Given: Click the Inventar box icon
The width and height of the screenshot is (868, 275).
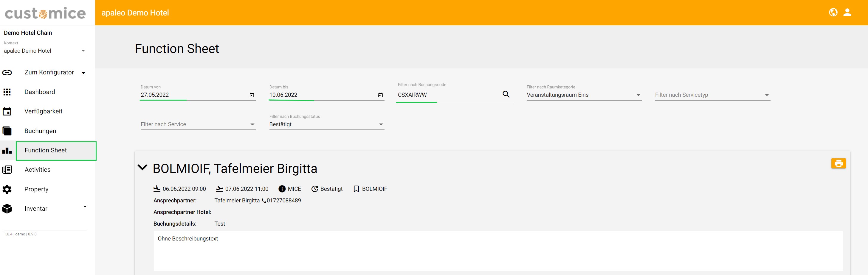Looking at the screenshot, I should tap(7, 209).
